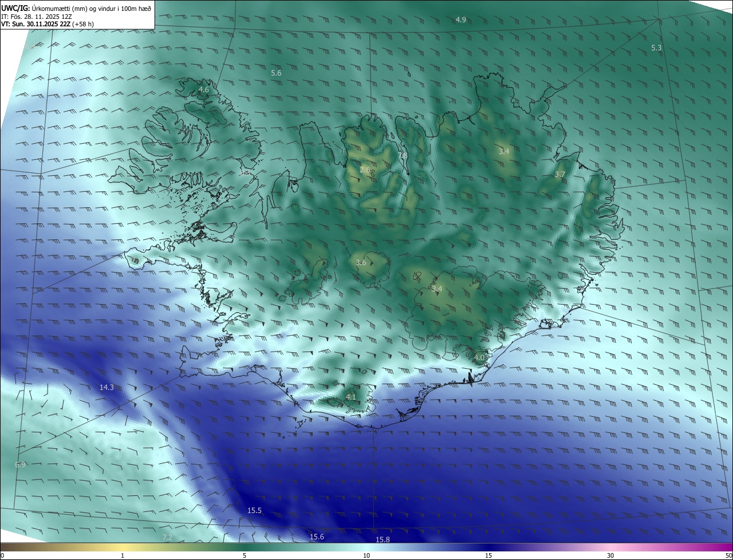Click the 15.5 value in the dark blue area
The image size is (733, 560).
254,511
